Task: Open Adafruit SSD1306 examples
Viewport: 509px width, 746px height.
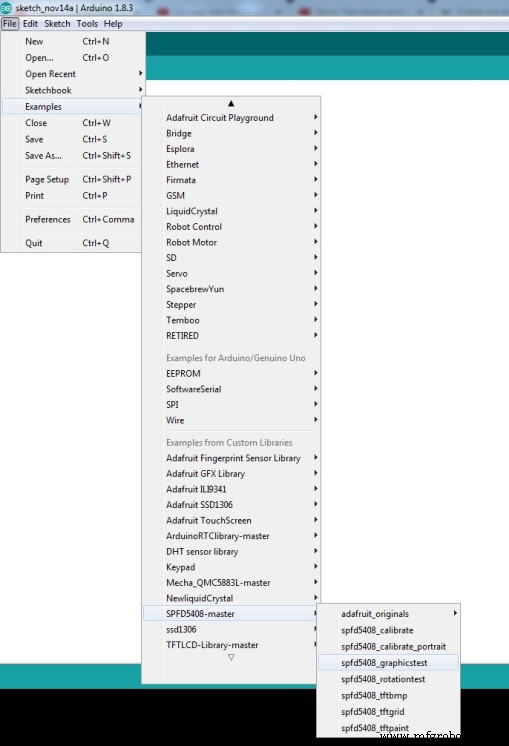Action: pos(231,505)
